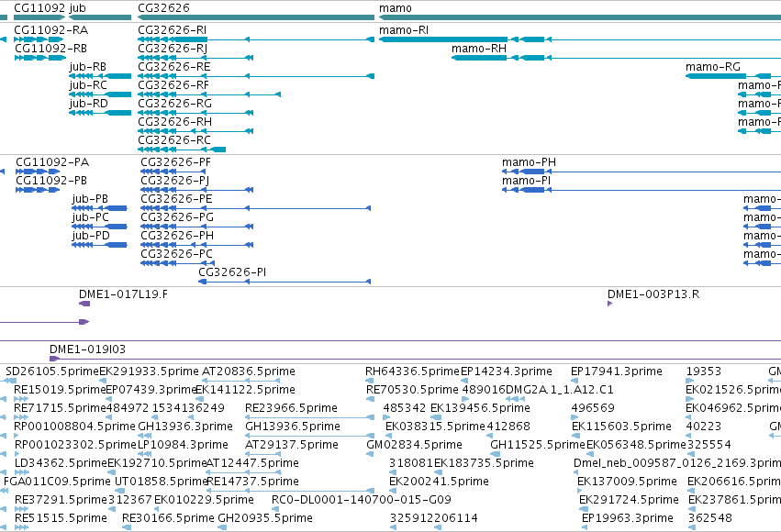Click EST AT20836.5prime

(x=248, y=371)
